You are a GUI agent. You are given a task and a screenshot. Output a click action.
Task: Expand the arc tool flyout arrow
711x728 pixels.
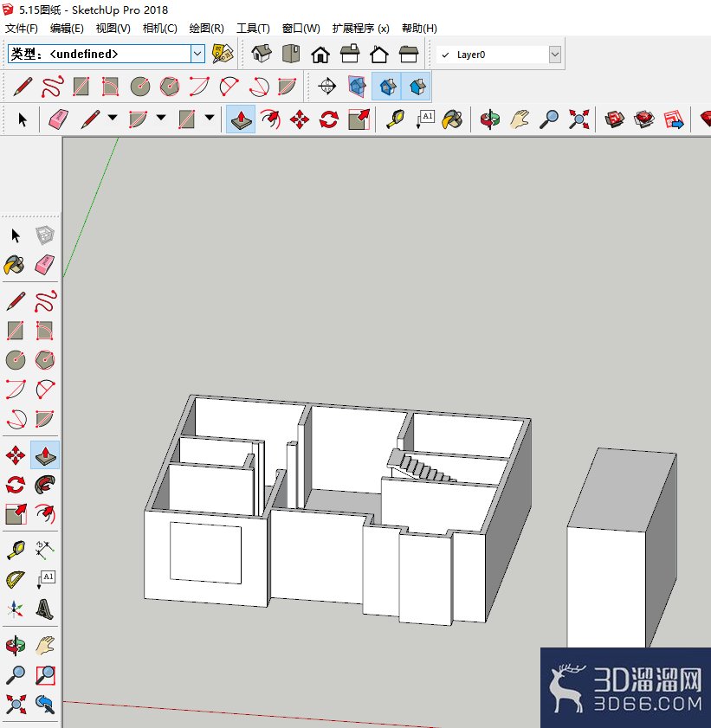coord(161,118)
